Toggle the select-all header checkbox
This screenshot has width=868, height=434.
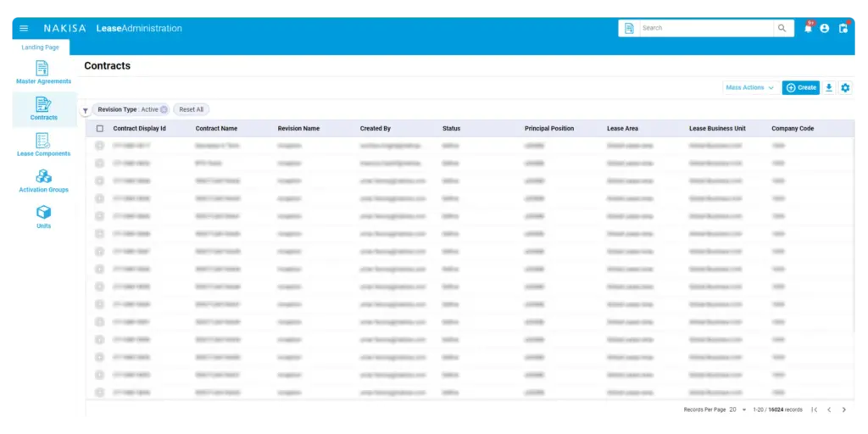[100, 129]
